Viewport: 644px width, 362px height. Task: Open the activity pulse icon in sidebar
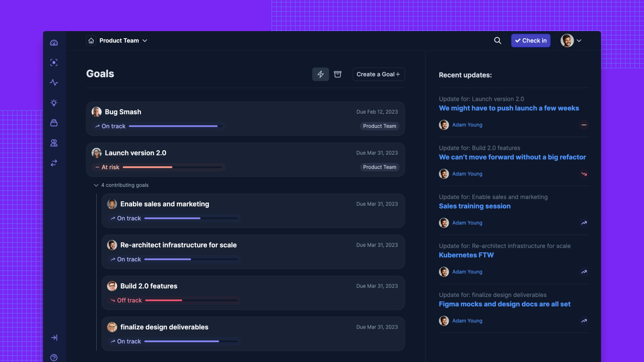pyautogui.click(x=54, y=82)
